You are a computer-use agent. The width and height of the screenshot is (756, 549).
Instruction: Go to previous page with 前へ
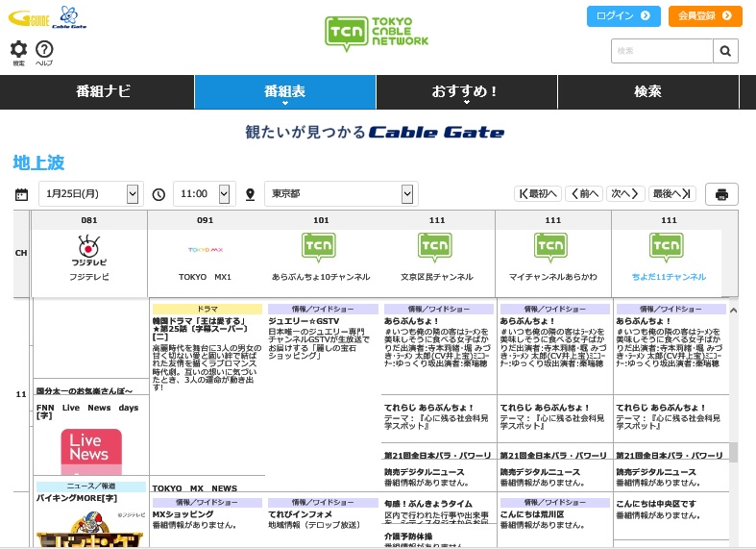pos(584,194)
